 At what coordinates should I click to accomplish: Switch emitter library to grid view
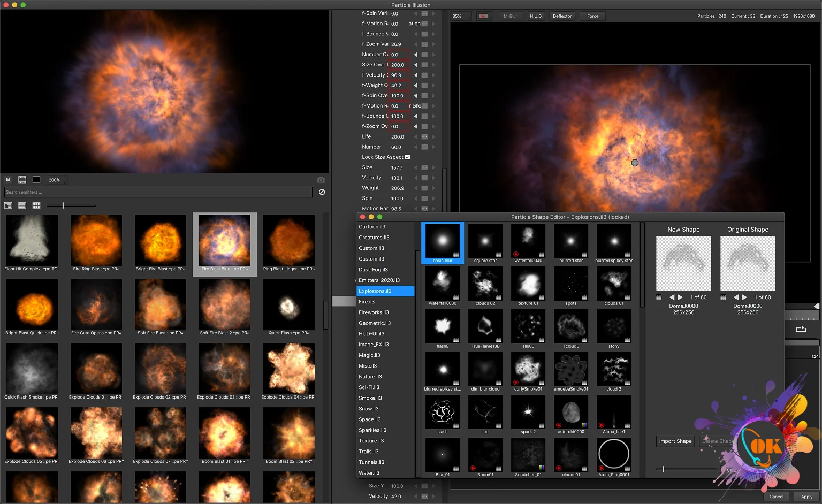coord(36,205)
